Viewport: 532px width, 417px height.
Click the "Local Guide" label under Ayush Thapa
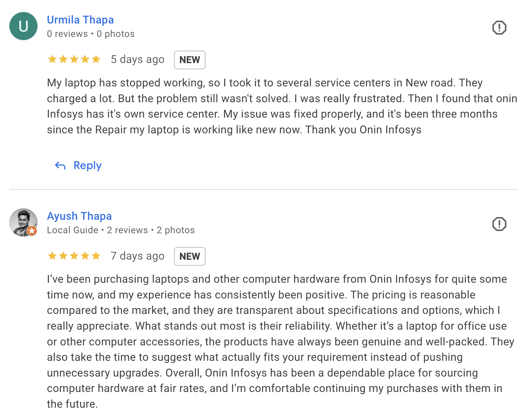click(x=73, y=230)
